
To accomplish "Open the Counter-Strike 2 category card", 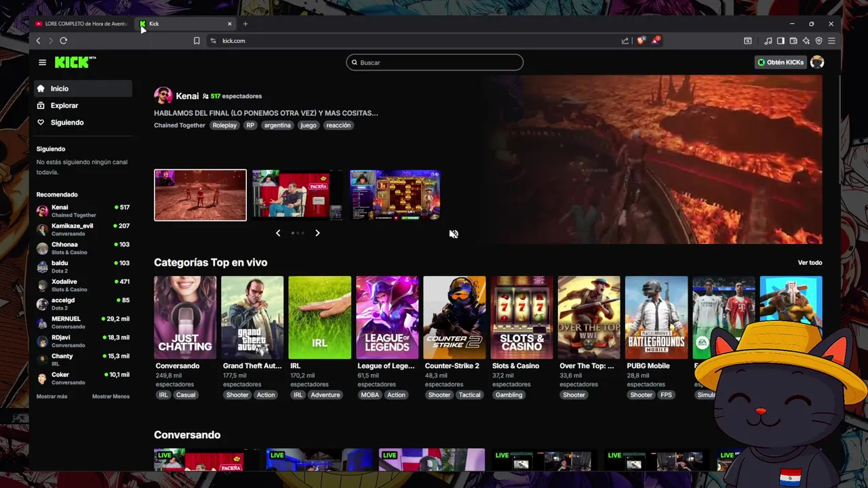I will [x=454, y=317].
